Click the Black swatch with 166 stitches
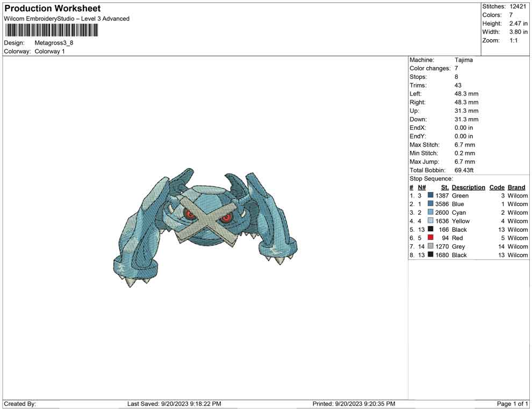The image size is (532, 409). (x=430, y=229)
